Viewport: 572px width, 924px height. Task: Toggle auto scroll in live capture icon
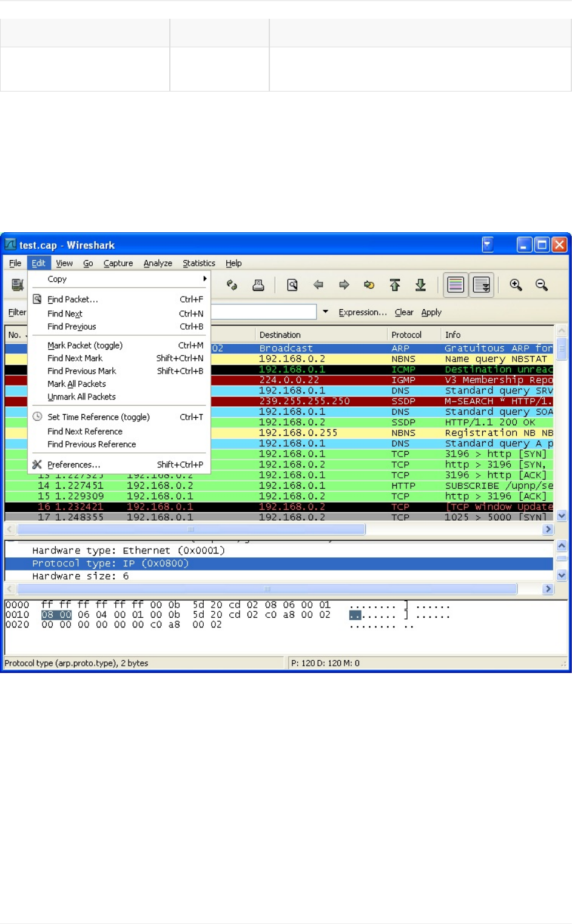(x=482, y=285)
